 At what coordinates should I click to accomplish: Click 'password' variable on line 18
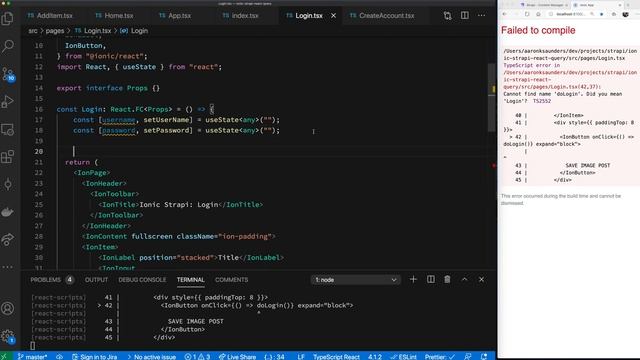(x=118, y=130)
